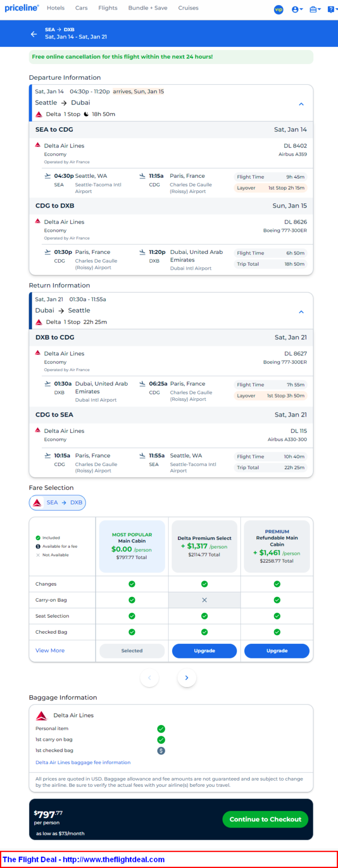Click Main Cabin Seat Selection checkmark

point(132,616)
